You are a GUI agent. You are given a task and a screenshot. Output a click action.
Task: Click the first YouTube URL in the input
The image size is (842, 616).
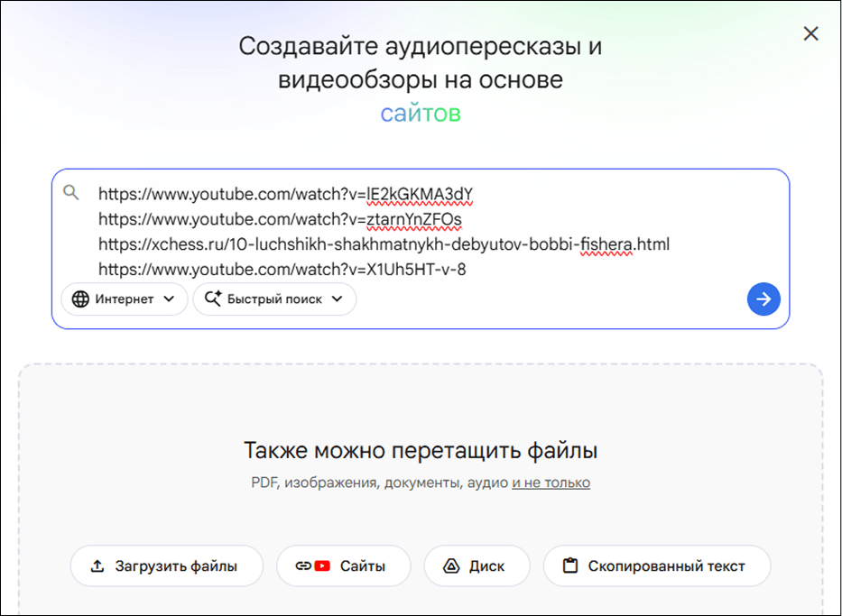click(287, 193)
